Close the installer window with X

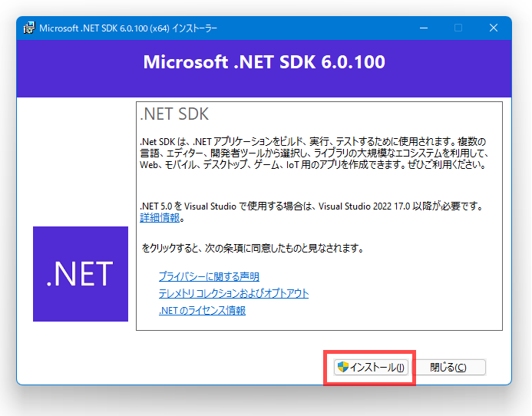[x=494, y=28]
